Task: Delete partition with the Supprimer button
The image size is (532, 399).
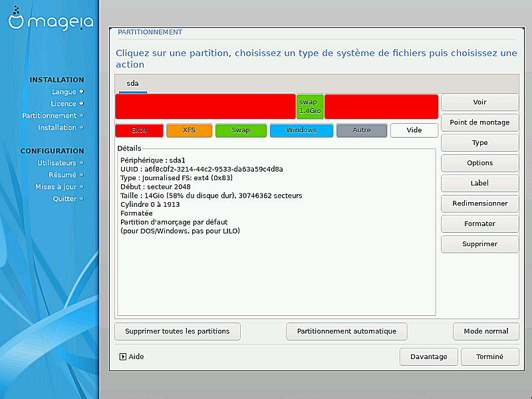Action: 479,244
